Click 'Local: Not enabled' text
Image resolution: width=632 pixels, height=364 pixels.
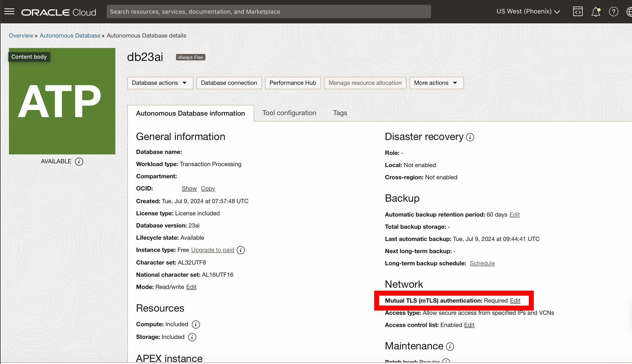tap(410, 165)
